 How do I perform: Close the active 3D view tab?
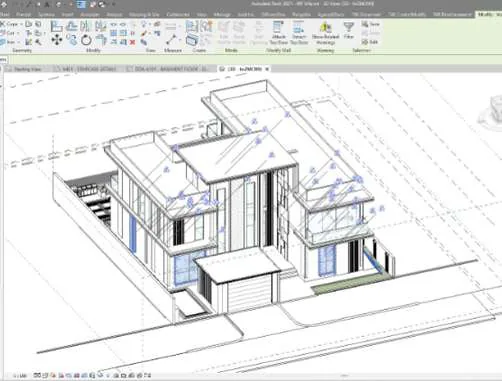267,69
